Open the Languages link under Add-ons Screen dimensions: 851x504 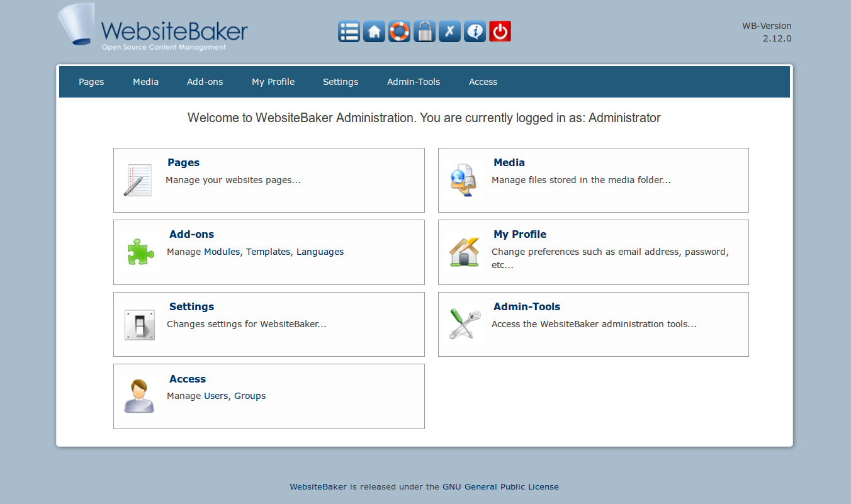[320, 252]
